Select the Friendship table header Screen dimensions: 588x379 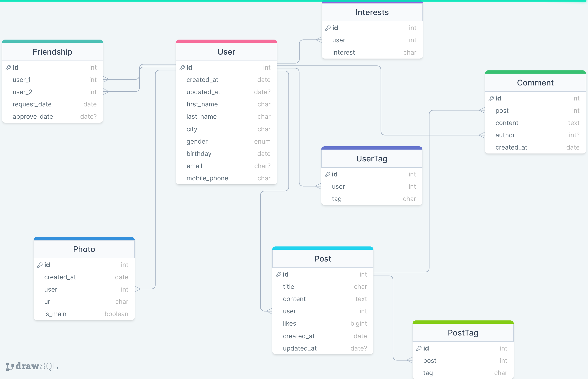coord(52,52)
